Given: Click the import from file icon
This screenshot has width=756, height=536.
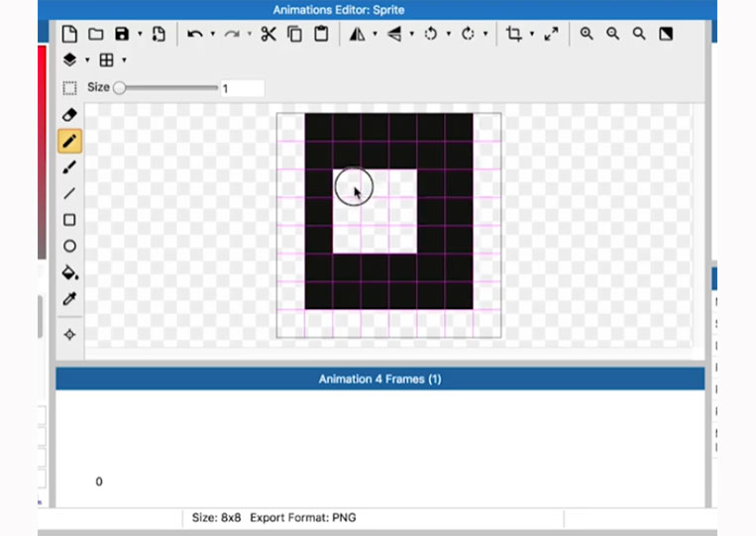Looking at the screenshot, I should point(159,34).
